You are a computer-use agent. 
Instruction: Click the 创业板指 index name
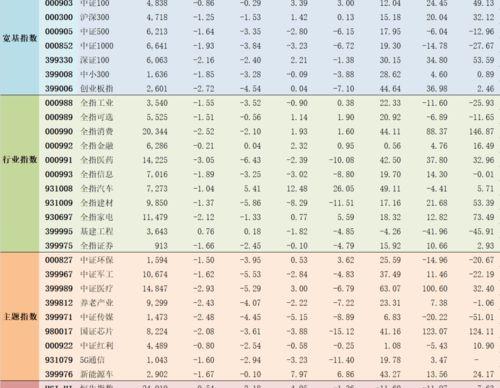click(x=97, y=89)
